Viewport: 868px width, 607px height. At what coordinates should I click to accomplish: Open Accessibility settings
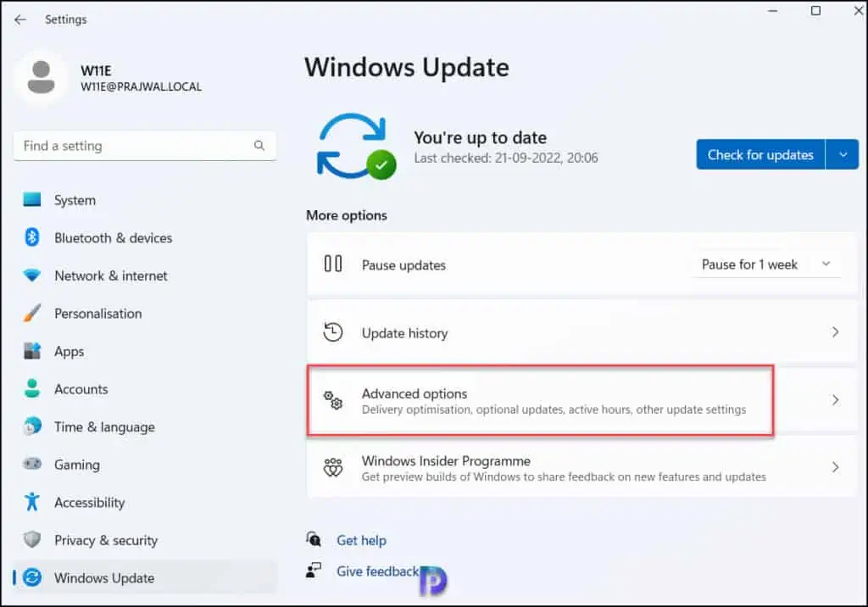[144, 503]
